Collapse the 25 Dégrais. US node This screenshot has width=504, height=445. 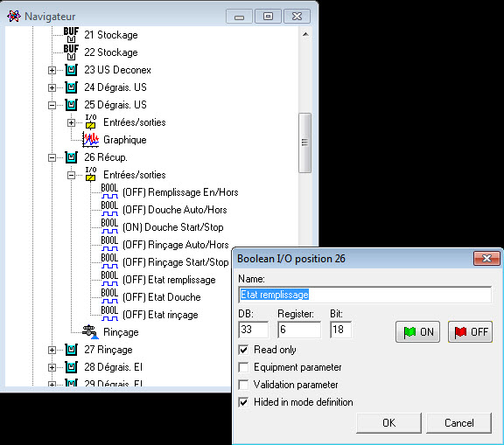pos(52,105)
